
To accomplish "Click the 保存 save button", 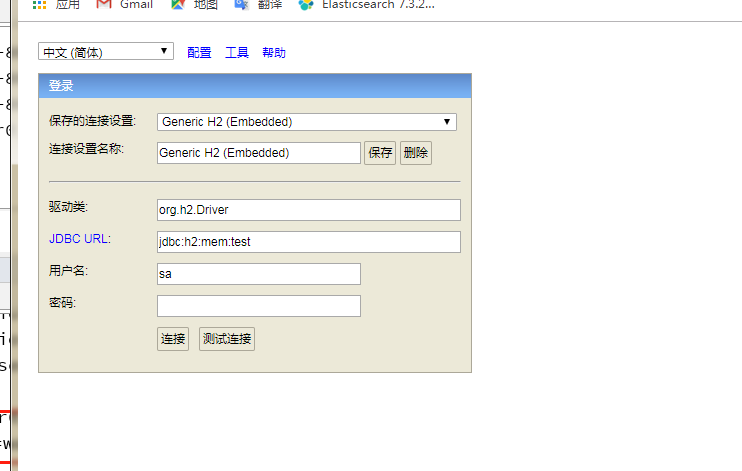I will [380, 153].
